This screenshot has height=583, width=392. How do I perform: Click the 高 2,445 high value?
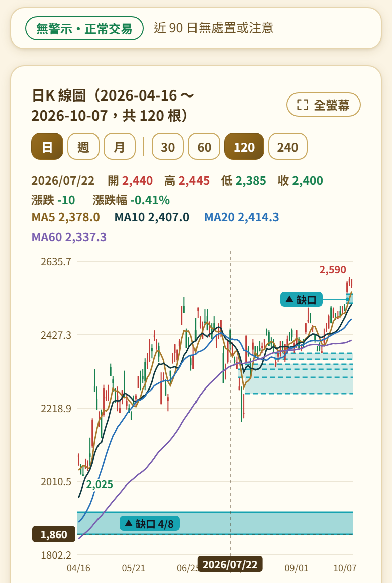(x=186, y=181)
